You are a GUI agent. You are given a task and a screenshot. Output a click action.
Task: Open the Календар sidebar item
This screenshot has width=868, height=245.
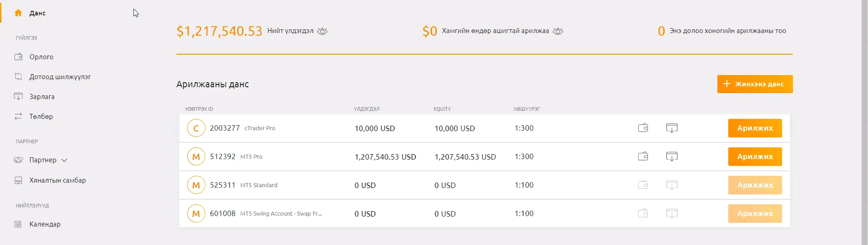[x=44, y=224]
